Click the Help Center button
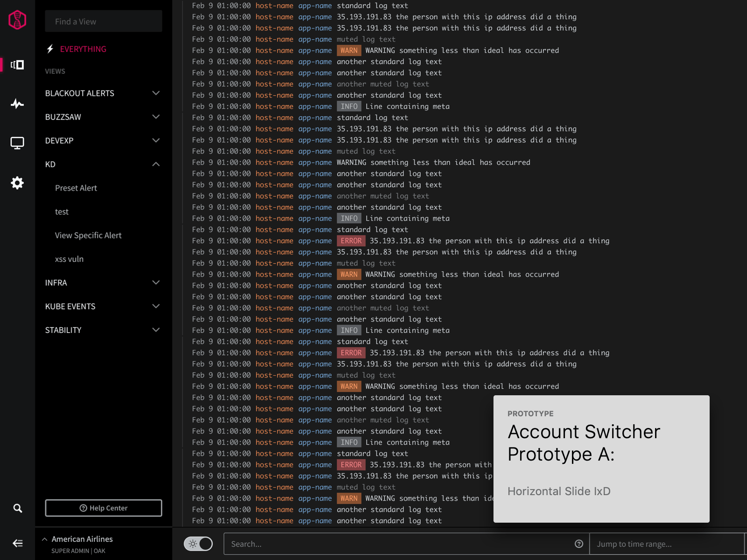 [x=104, y=508]
